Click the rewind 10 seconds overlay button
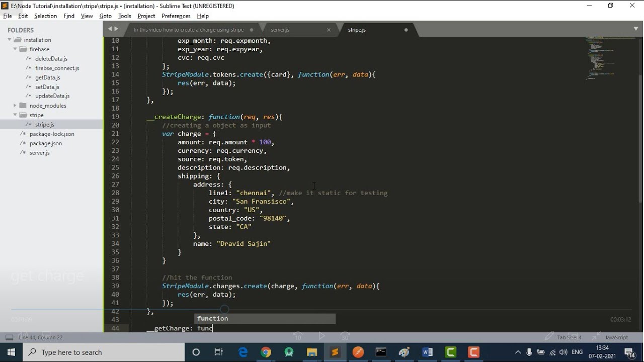Screen dimensions: 644x362 (x=298, y=336)
